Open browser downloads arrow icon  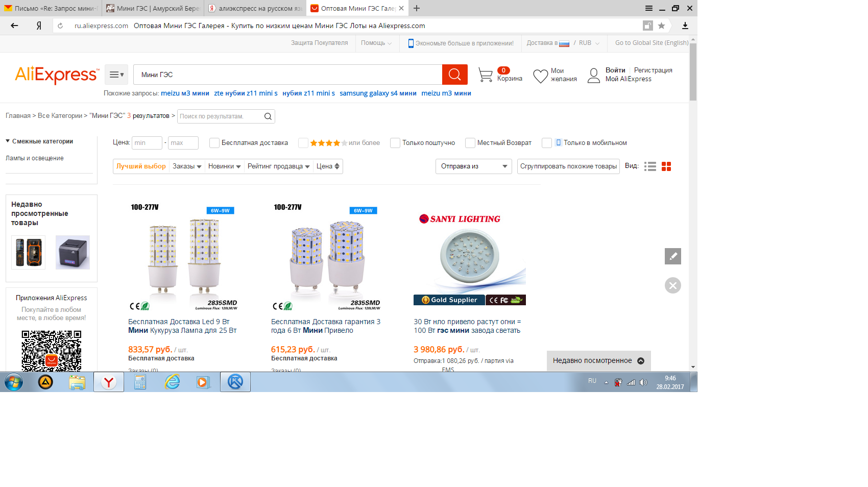[x=685, y=26]
